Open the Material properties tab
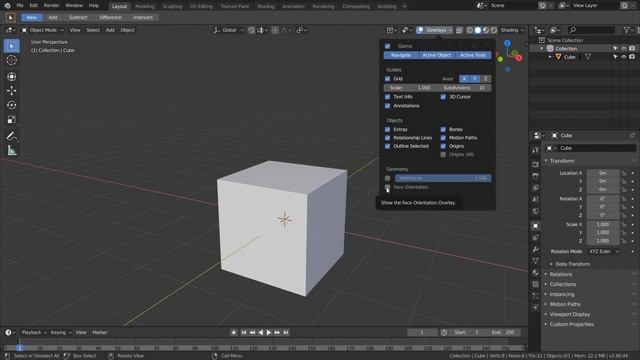Viewport: 640px width, 360px height. click(535, 272)
